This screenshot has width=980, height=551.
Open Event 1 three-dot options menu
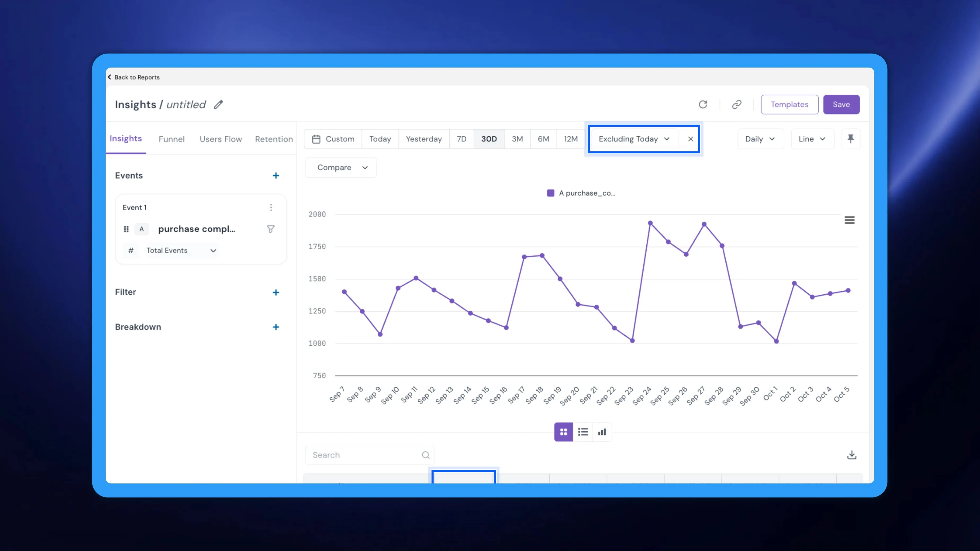271,207
